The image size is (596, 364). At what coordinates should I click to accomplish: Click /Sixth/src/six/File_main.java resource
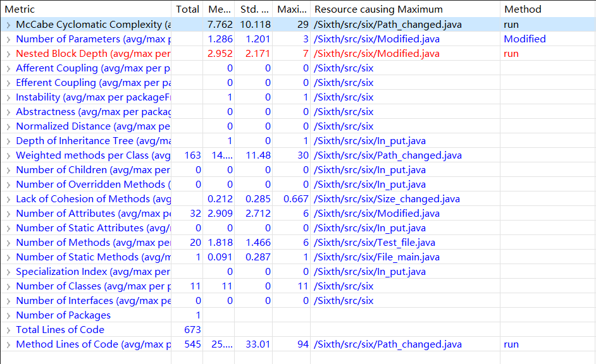pos(376,257)
